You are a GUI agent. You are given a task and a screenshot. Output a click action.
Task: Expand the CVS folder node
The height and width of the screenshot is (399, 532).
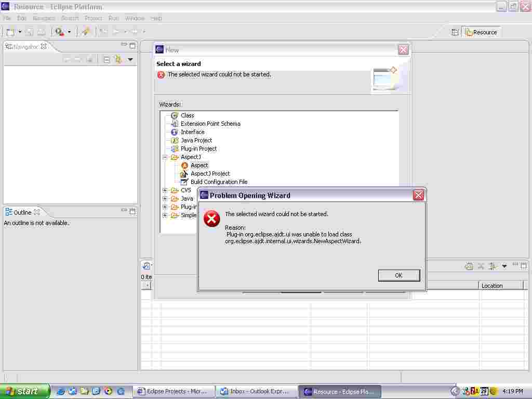tap(165, 190)
